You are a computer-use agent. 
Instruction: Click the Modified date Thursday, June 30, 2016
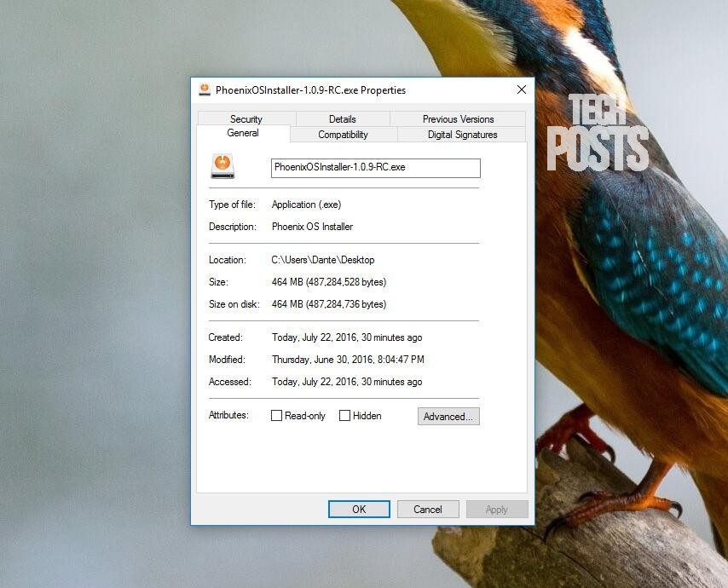click(348, 360)
